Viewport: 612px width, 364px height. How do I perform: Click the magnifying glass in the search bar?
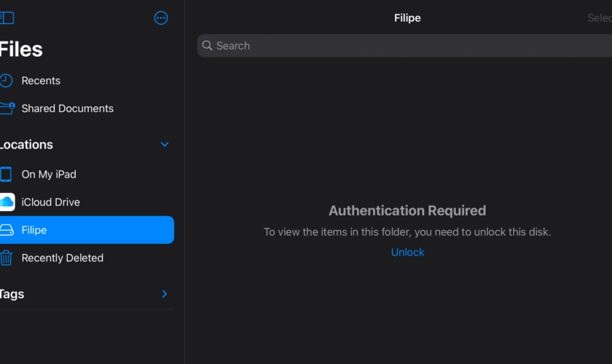[208, 46]
